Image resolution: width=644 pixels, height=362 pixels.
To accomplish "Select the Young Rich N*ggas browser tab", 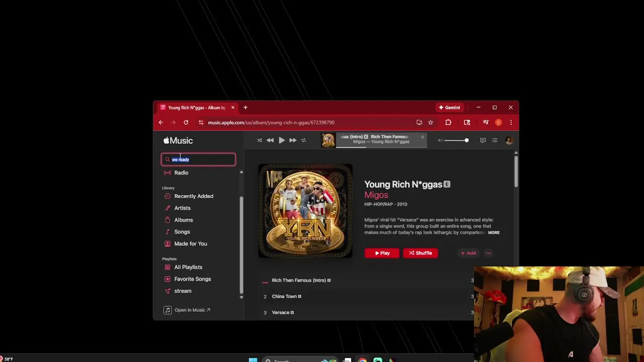I will pos(197,108).
